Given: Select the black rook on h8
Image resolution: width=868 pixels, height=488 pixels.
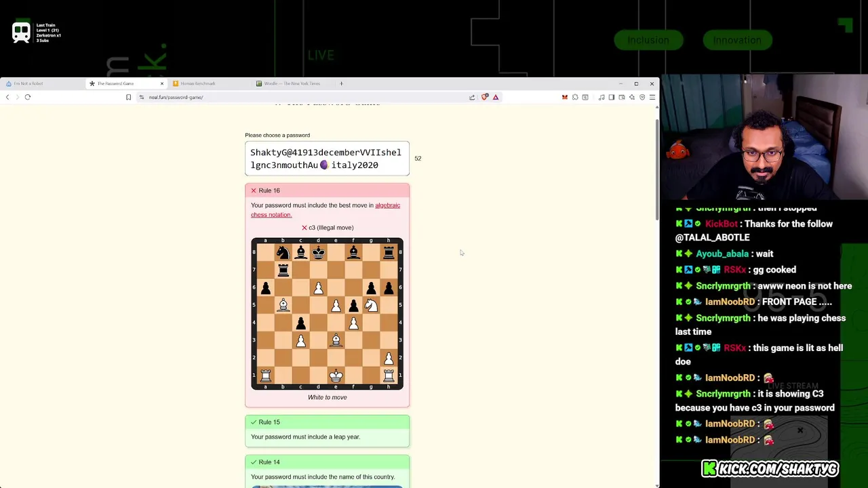Looking at the screenshot, I should coord(389,253).
